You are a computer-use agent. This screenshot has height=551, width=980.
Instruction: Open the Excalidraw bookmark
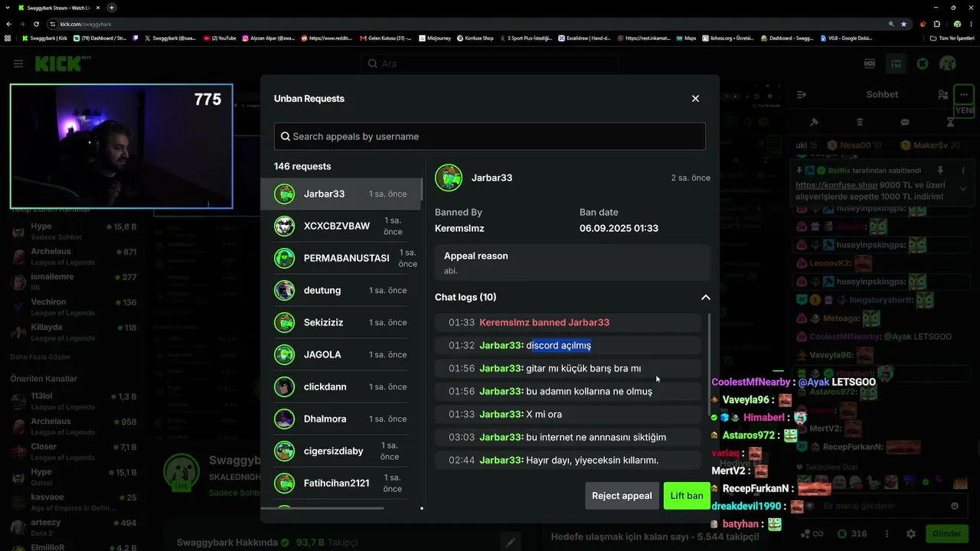(584, 37)
